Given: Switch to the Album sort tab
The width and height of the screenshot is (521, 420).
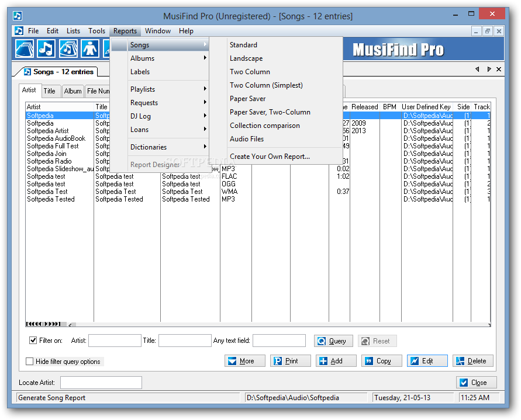Looking at the screenshot, I should tap(73, 91).
